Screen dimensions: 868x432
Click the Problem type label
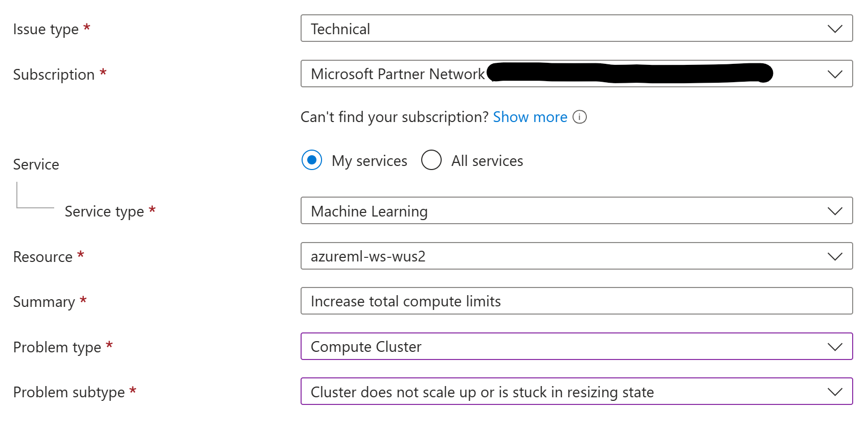[x=57, y=347]
